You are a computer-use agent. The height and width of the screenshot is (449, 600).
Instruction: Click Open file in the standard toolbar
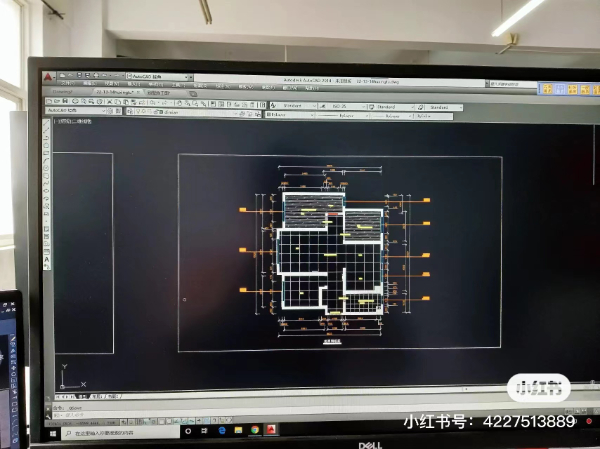[57, 101]
